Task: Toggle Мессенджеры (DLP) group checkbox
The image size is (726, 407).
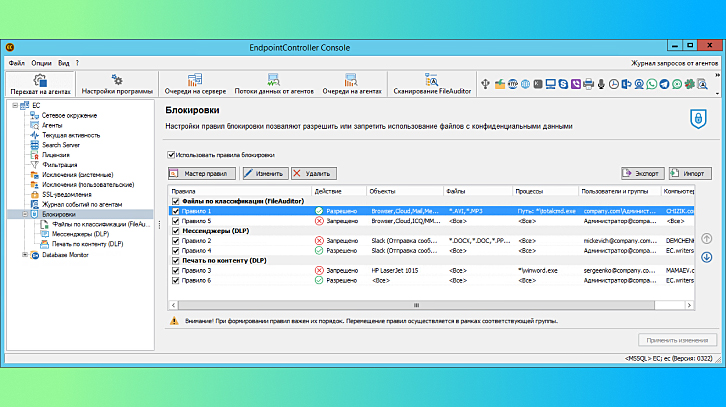Action: point(175,231)
